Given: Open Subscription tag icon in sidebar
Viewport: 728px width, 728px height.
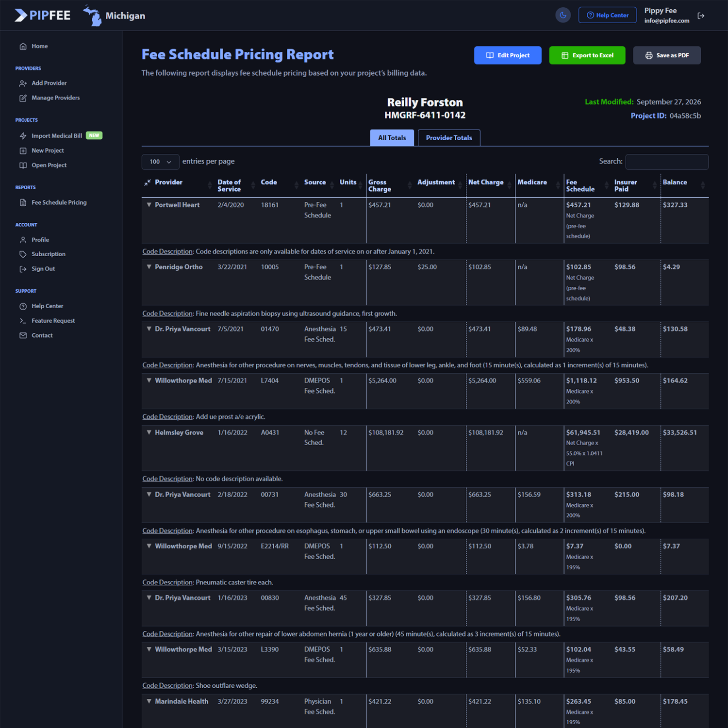Looking at the screenshot, I should click(23, 254).
